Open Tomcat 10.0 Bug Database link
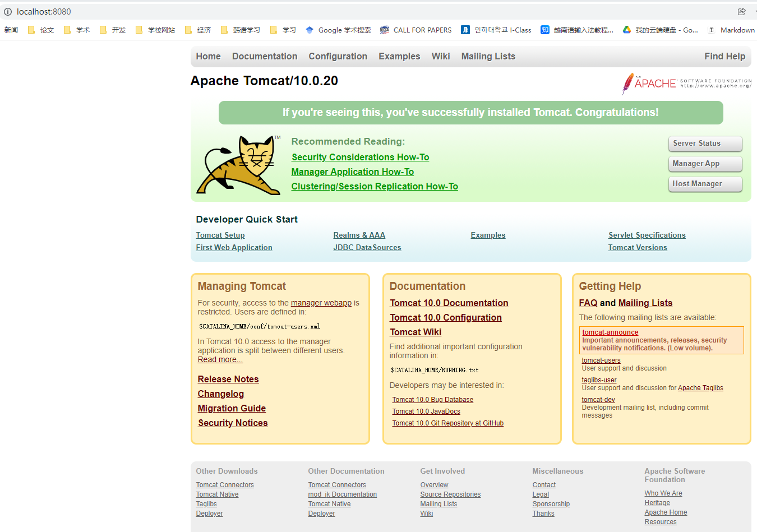 pos(432,400)
